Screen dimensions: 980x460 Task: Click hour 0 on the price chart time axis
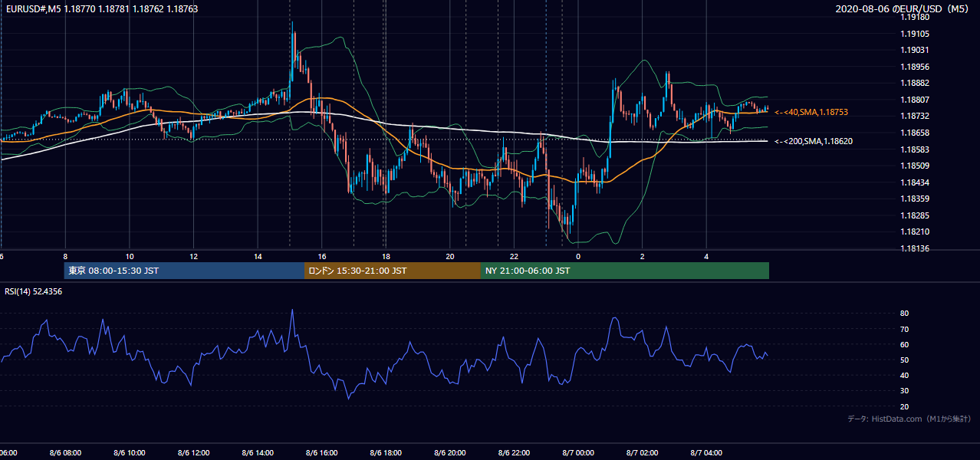click(x=578, y=257)
